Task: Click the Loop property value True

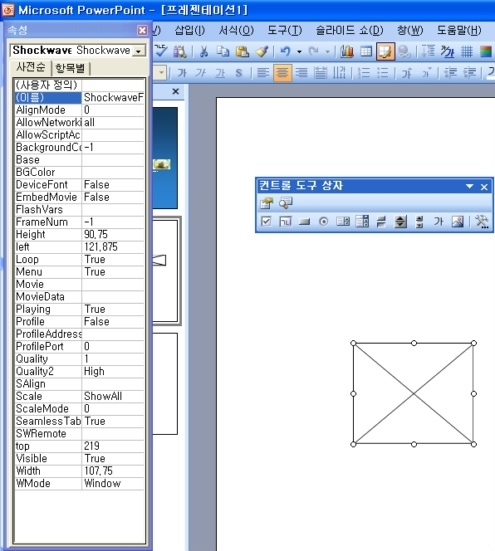Action: tap(113, 259)
